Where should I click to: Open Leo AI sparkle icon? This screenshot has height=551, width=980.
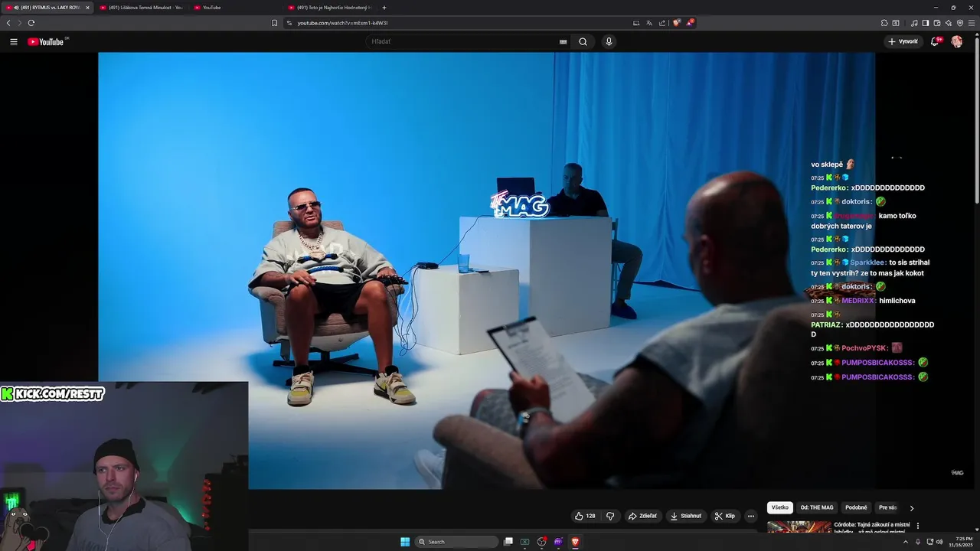click(949, 23)
